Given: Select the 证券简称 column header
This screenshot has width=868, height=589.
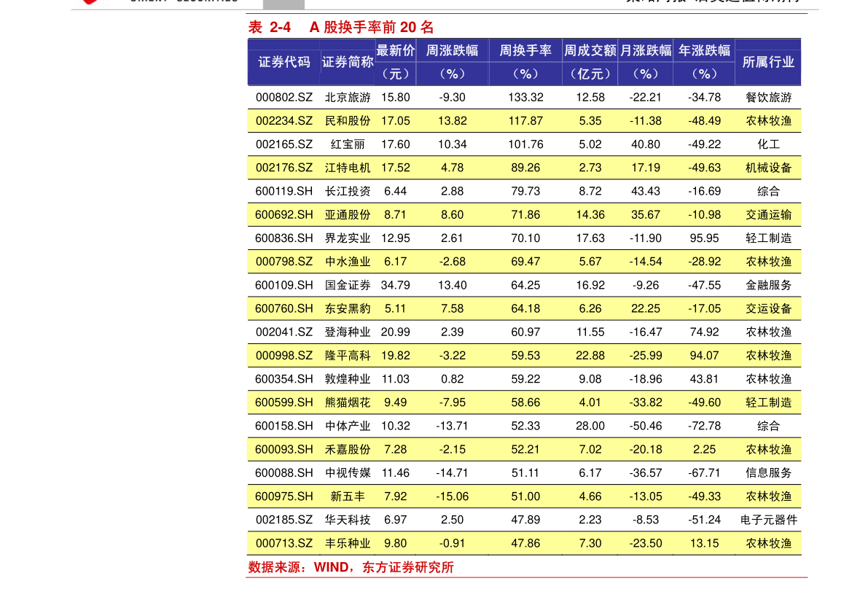Looking at the screenshot, I should (348, 62).
